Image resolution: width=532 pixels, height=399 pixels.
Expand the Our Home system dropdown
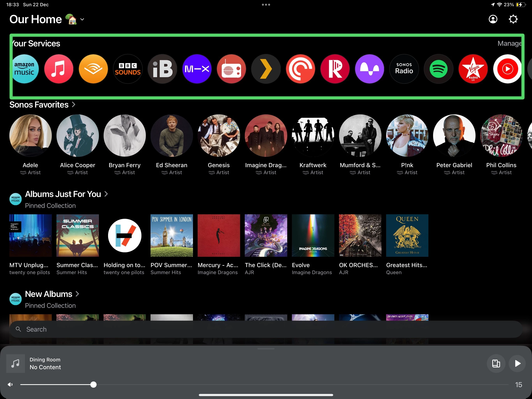pyautogui.click(x=82, y=19)
